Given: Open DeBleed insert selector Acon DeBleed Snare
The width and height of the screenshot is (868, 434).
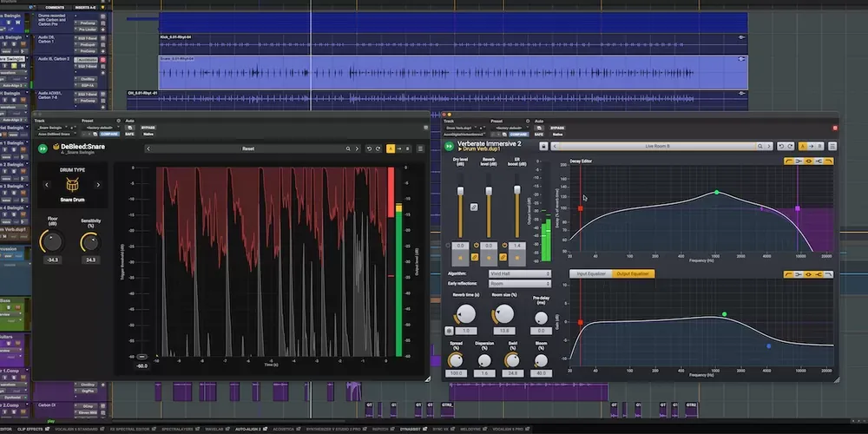Looking at the screenshot, I should click(56, 134).
